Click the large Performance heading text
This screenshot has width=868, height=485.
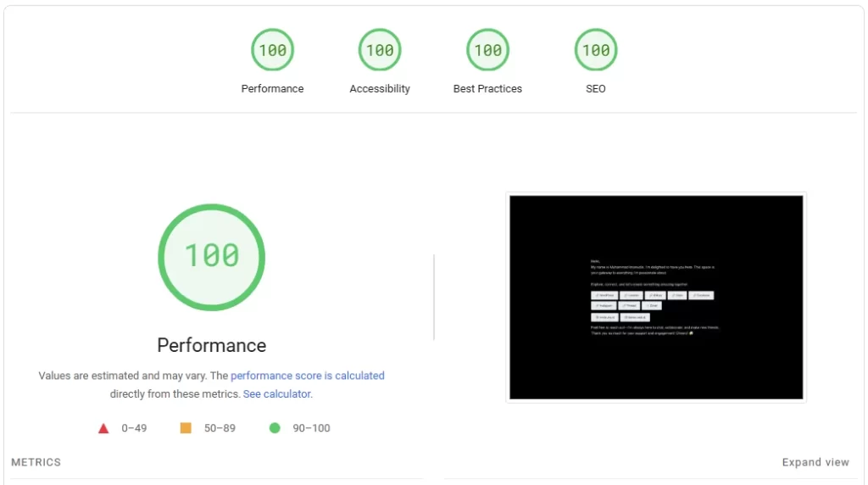point(211,345)
